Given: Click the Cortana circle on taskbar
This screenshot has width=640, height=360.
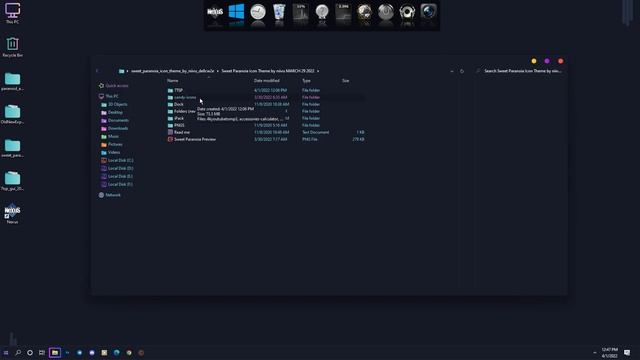Looking at the screenshot, I should click(30, 353).
